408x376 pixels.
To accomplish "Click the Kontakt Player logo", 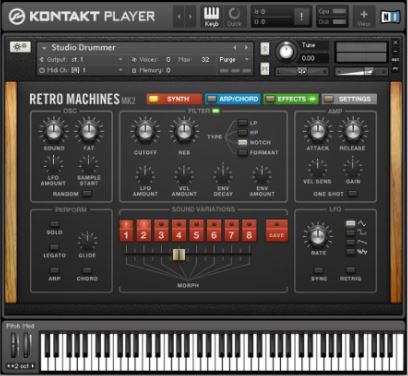I will [82, 16].
